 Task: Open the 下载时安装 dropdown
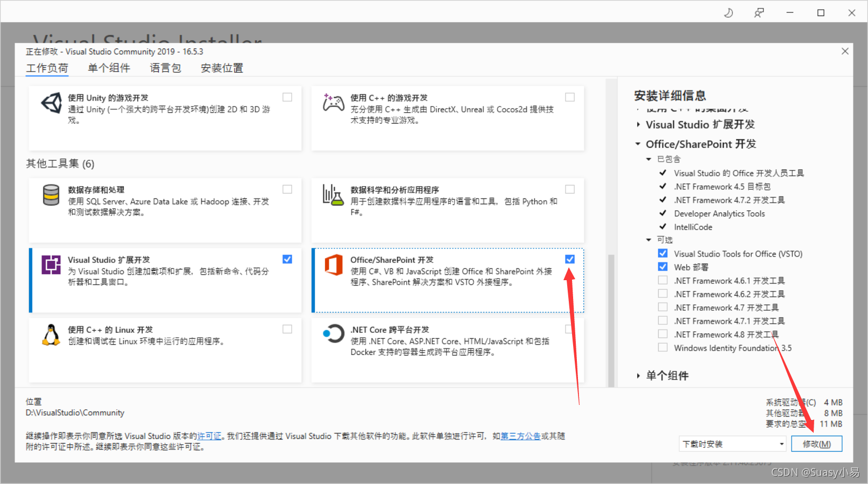click(733, 444)
